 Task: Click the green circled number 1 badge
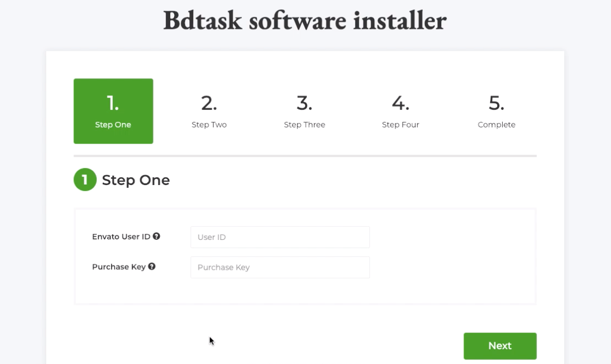(x=85, y=180)
